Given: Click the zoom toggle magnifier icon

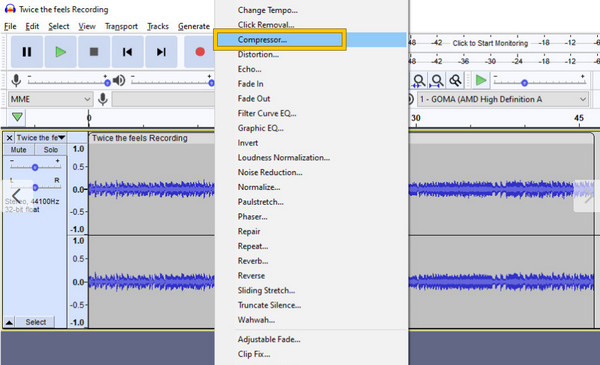Looking at the screenshot, I should pos(455,80).
